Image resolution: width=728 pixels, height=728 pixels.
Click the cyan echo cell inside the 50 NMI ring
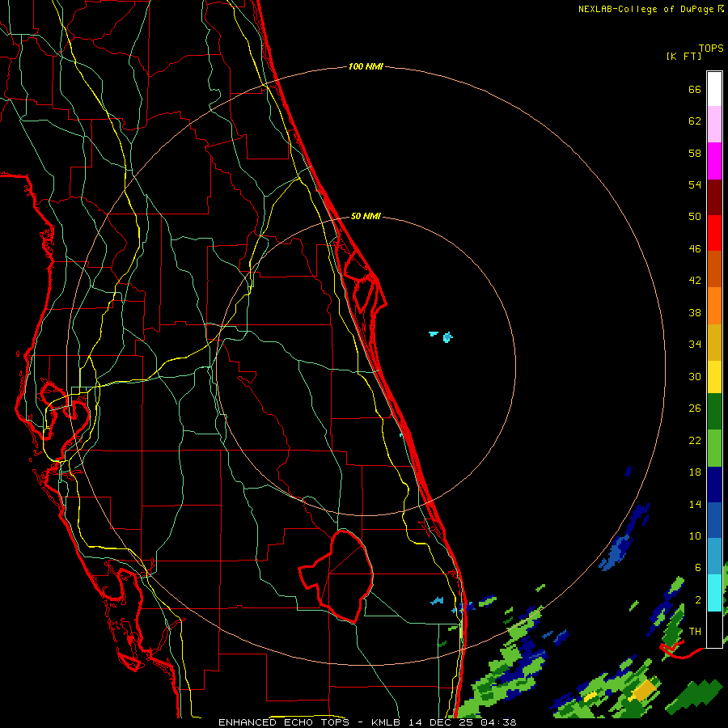[447, 337]
